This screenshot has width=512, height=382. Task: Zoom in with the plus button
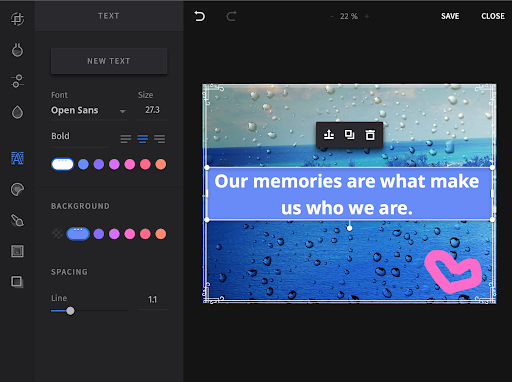[x=367, y=16]
